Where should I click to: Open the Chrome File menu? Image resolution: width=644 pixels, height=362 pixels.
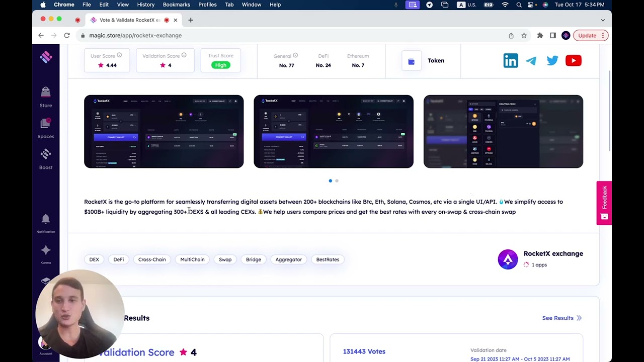pyautogui.click(x=87, y=5)
